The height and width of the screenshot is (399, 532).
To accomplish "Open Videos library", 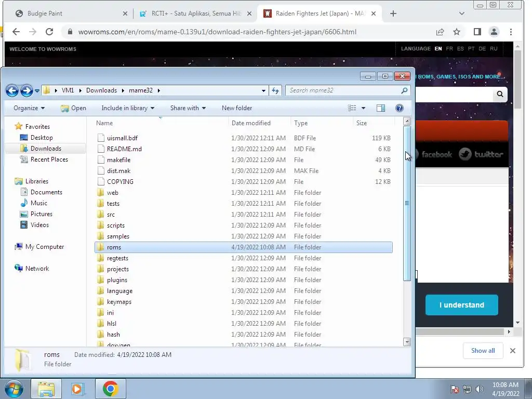I will (x=39, y=224).
